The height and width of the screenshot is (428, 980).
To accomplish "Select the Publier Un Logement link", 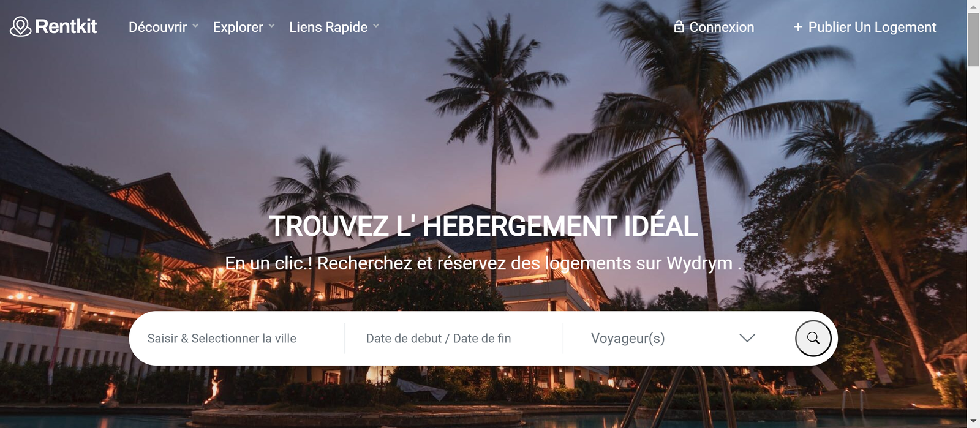I will [x=872, y=27].
